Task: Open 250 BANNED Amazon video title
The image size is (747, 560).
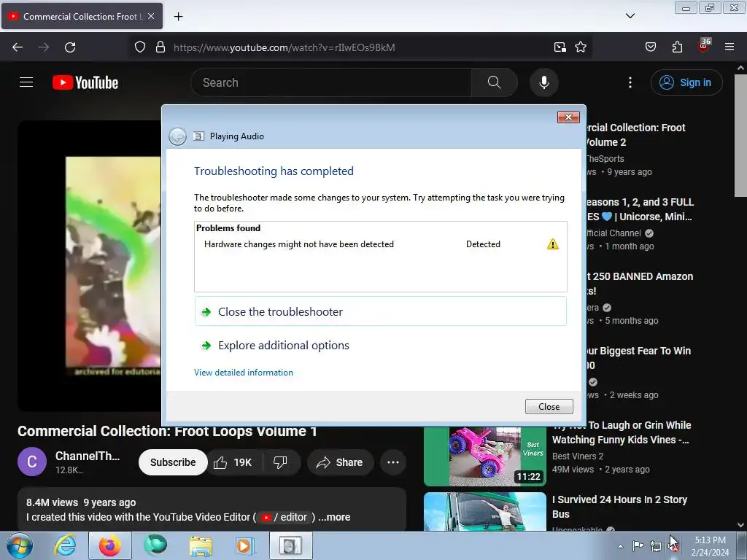Action: [x=639, y=284]
